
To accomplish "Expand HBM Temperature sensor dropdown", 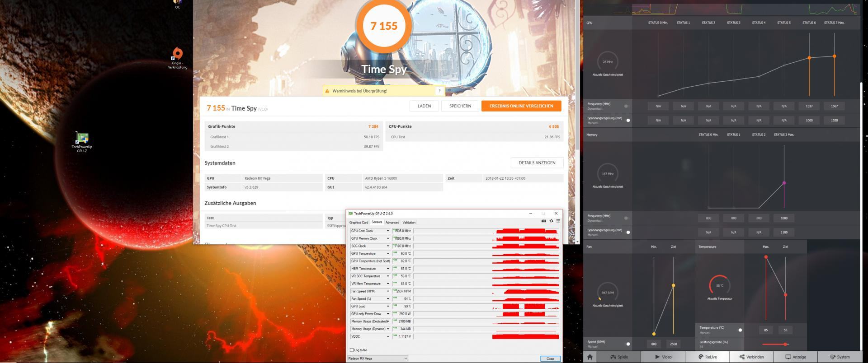I will click(x=387, y=269).
